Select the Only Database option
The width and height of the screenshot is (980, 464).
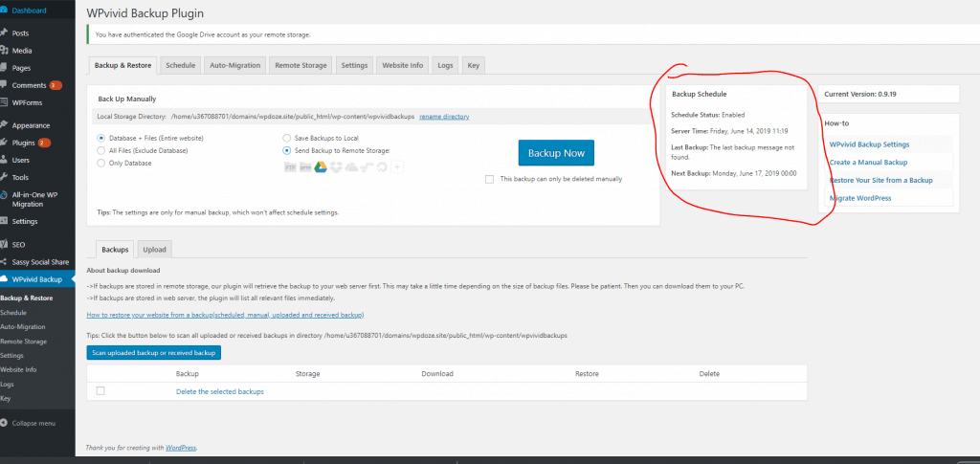tap(101, 163)
